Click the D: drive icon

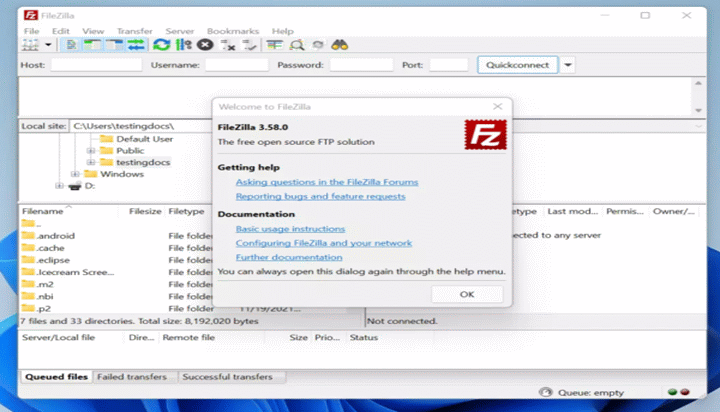coord(75,186)
